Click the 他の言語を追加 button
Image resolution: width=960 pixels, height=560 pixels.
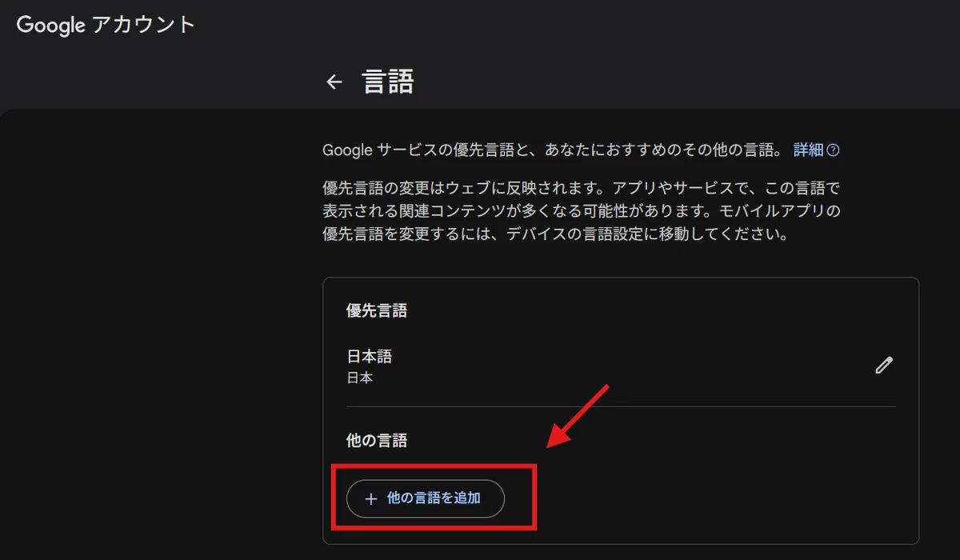426,498
